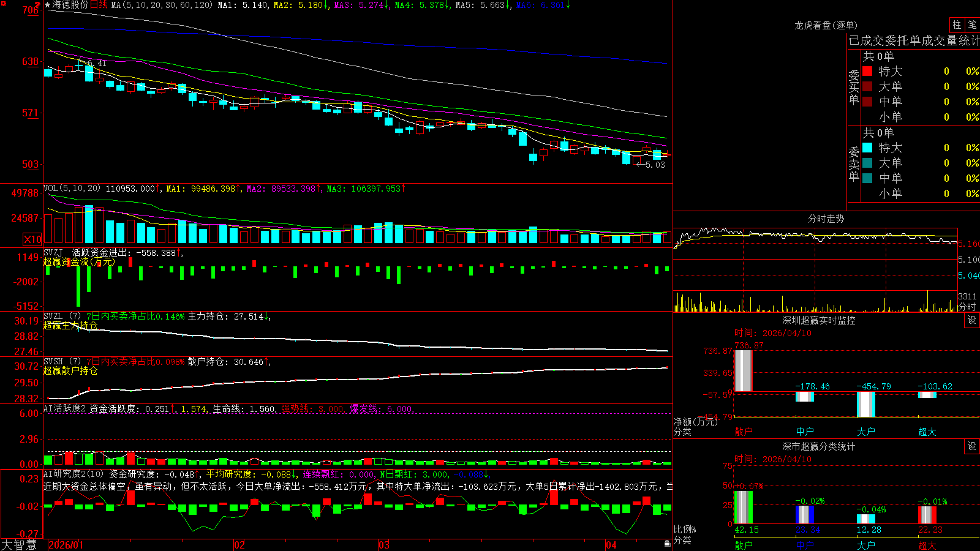Click the 大户 12.28 bar in 分类统计
The width and height of the screenshot is (980, 551).
point(865,519)
